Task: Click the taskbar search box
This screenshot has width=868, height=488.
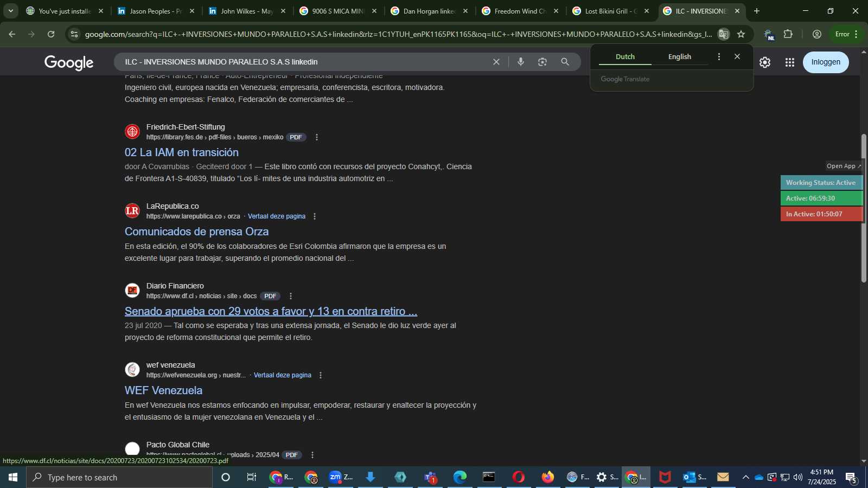Action: click(x=119, y=477)
